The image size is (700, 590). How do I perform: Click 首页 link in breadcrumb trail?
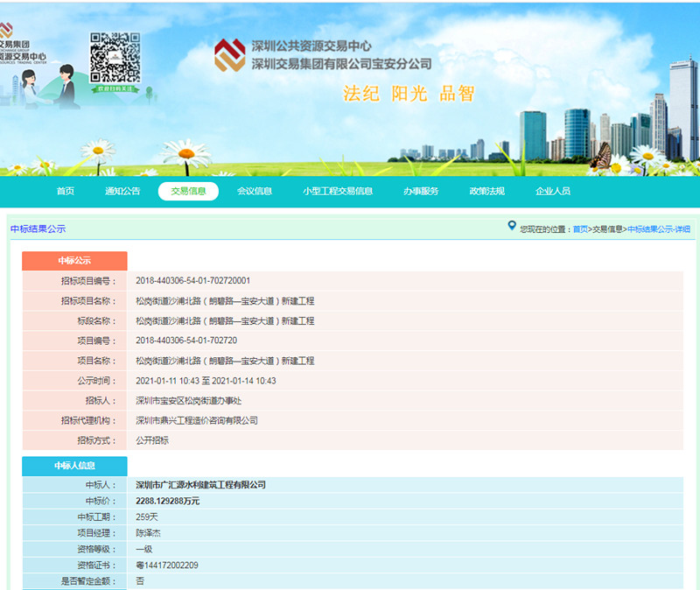[x=580, y=229]
